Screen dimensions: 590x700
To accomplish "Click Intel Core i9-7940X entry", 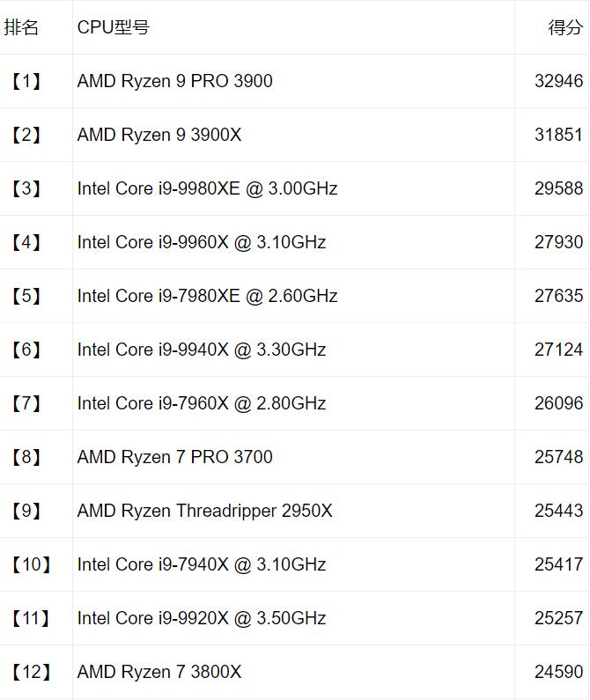I will 201,564.
